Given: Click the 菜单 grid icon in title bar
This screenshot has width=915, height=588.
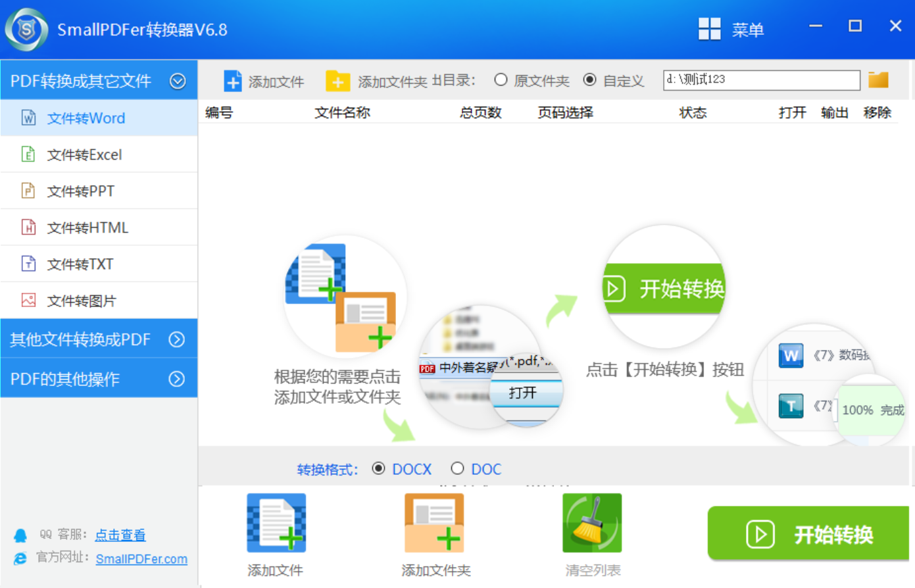Looking at the screenshot, I should point(709,29).
